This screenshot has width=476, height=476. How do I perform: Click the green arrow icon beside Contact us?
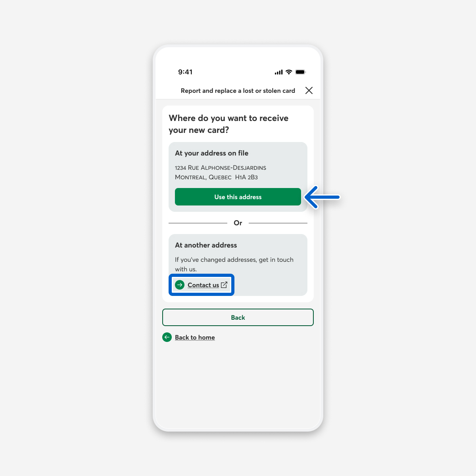point(180,285)
